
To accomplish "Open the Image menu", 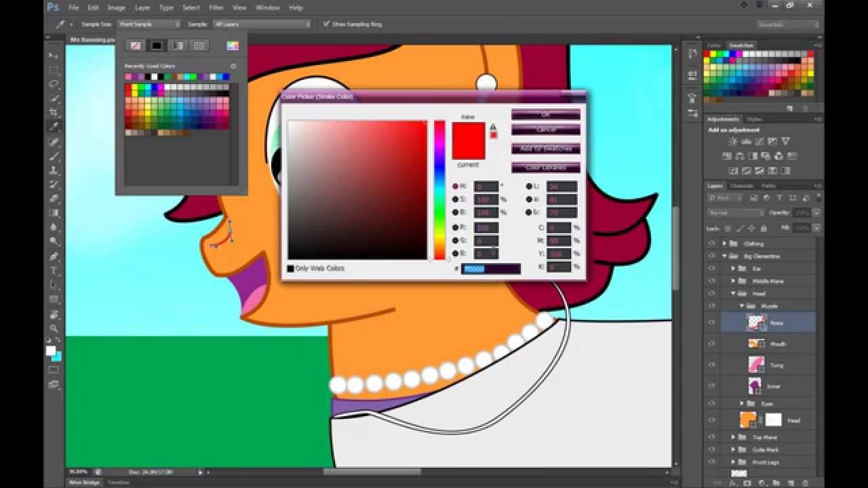I will 117,7.
